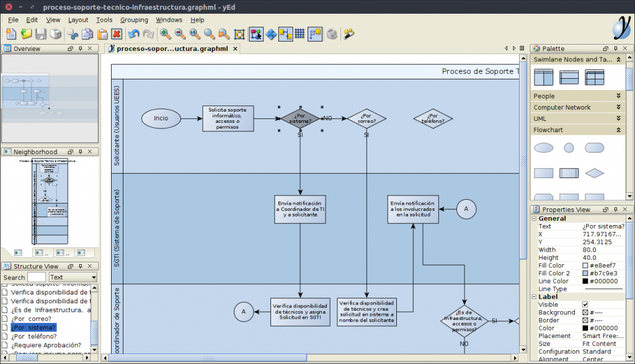Viewport: 635px width, 364px height.
Task: Expand the People palette section
Action: tap(618, 96)
